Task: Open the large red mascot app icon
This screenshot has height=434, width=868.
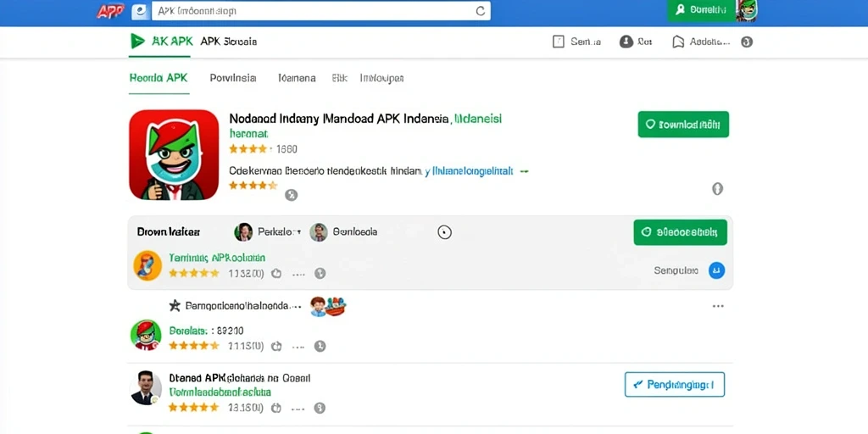Action: tap(174, 154)
